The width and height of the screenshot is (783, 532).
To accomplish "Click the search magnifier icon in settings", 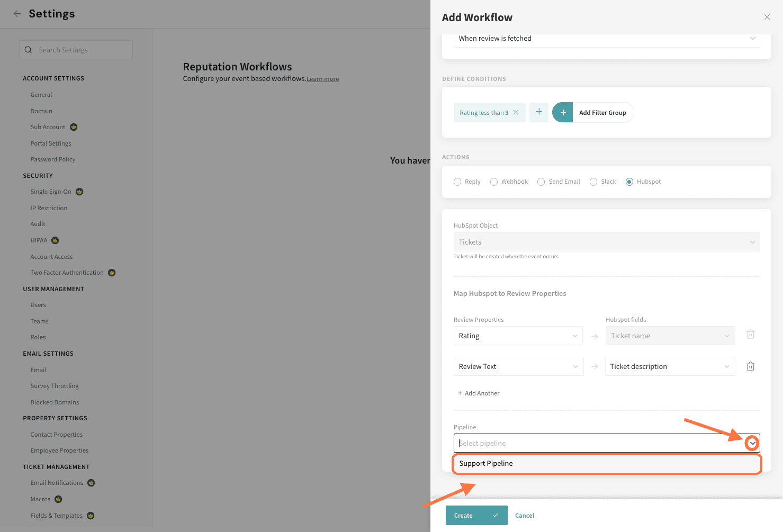I will point(29,50).
